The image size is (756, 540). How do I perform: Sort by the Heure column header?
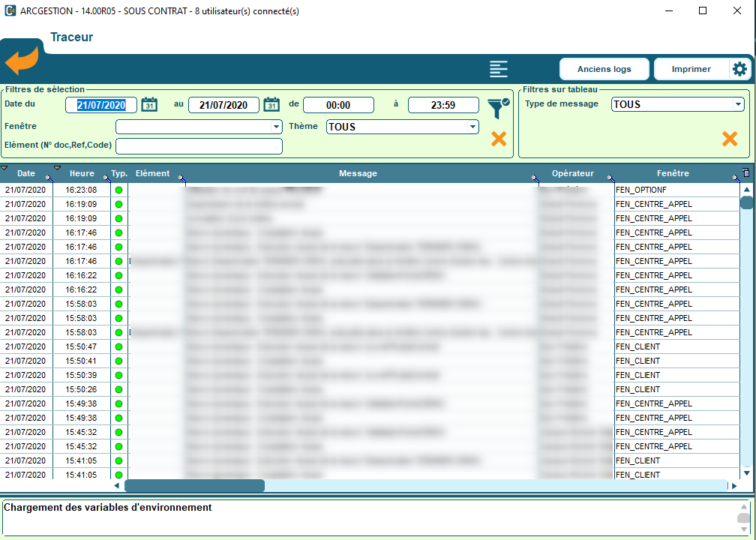[82, 173]
